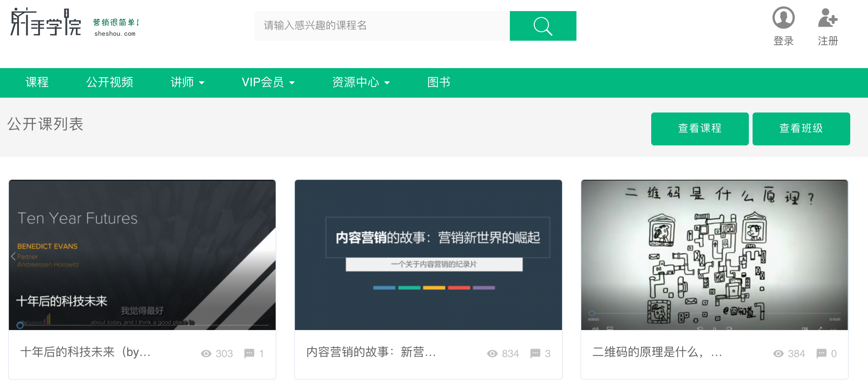The image size is (868, 390).
Task: Click the 查看班级 button
Action: [x=801, y=128]
